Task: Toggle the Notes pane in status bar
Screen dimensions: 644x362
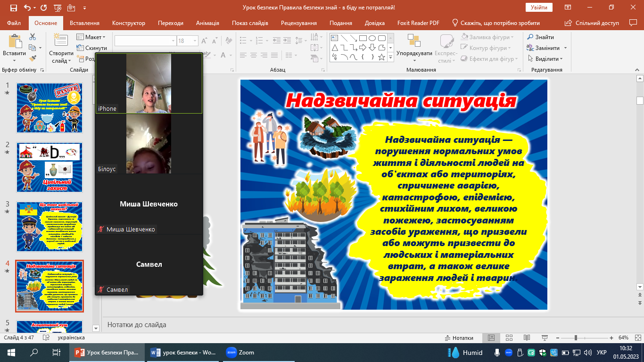Action: (x=459, y=338)
